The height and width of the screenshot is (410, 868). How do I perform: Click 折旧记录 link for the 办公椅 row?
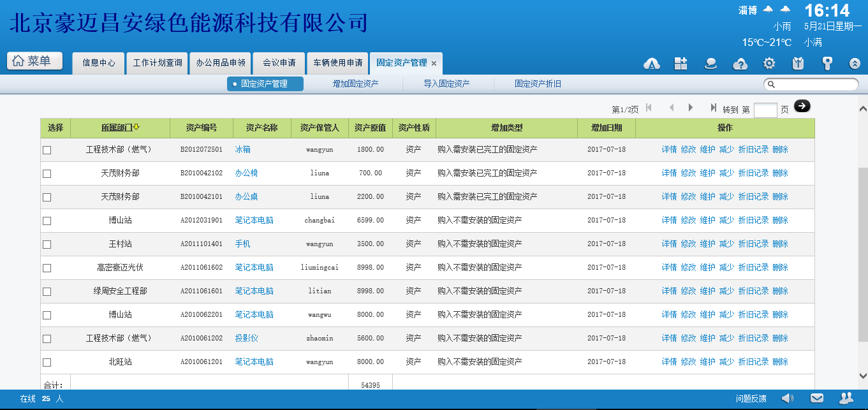pos(753,173)
